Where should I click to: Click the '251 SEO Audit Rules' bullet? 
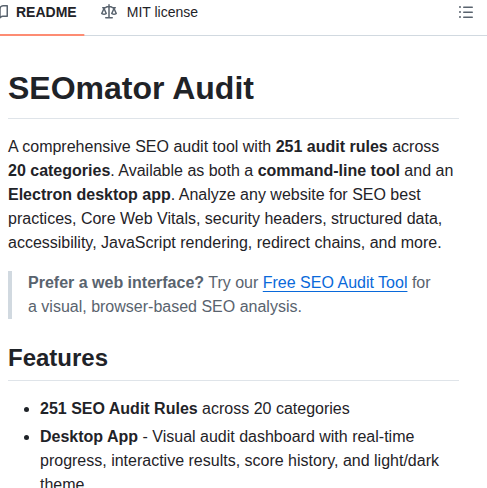(x=195, y=409)
